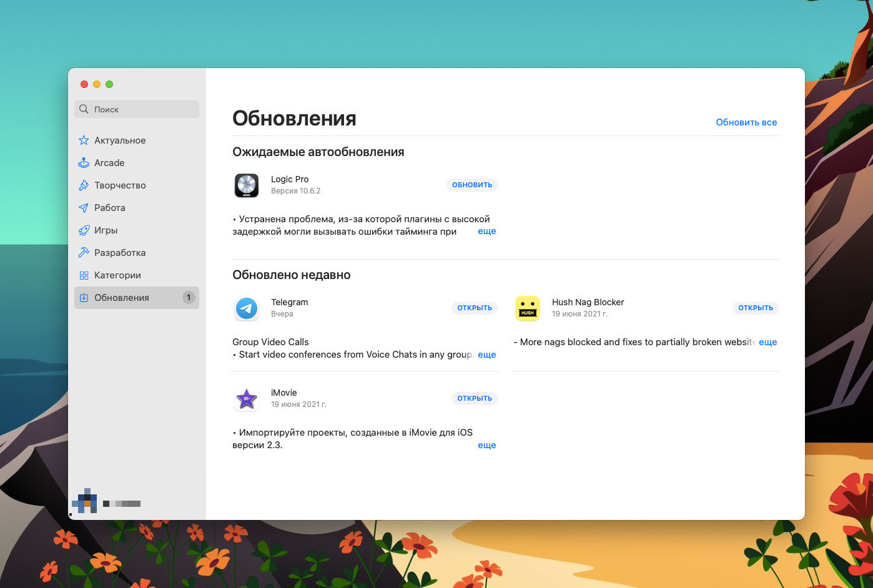Image resolution: width=873 pixels, height=588 pixels.
Task: Open the Logic Pro app icon
Action: 247,185
